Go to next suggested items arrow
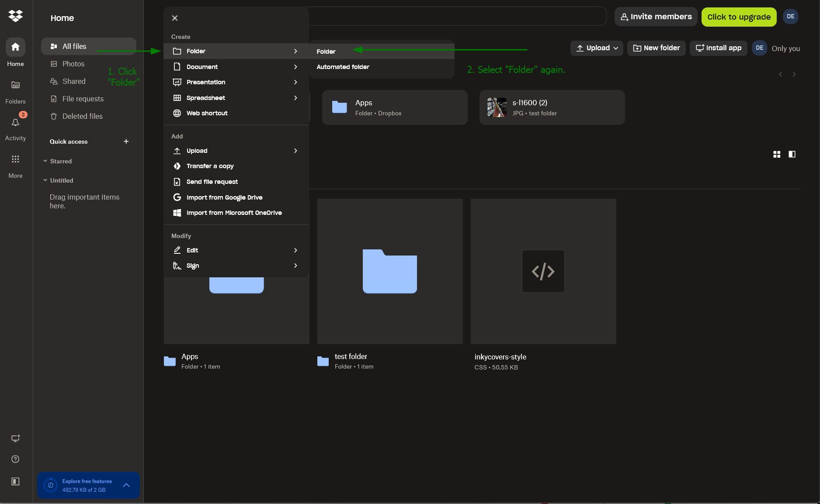 794,74
